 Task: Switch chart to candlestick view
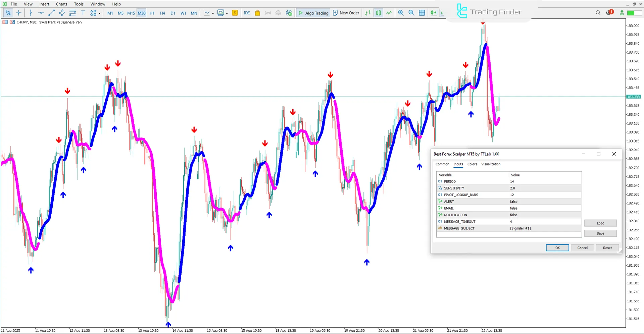tap(378, 13)
